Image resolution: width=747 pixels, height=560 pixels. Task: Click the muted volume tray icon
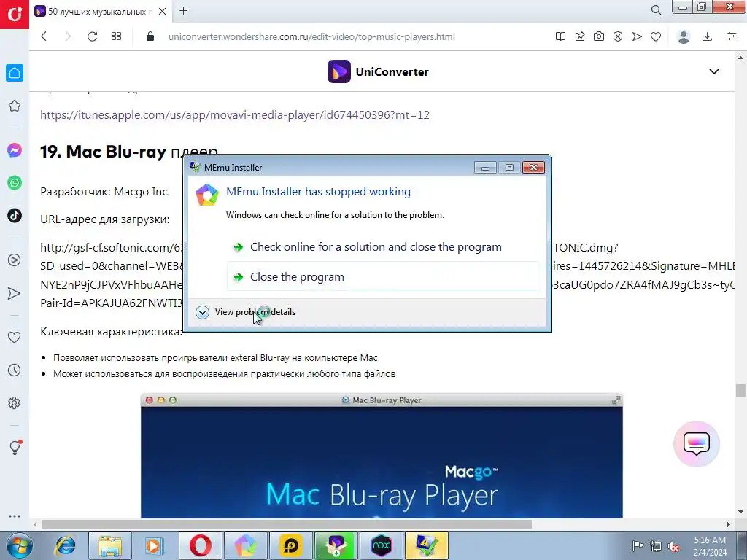pyautogui.click(x=673, y=546)
